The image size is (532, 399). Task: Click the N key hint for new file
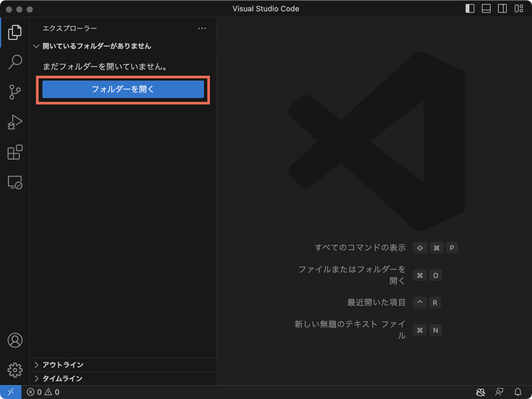point(436,330)
